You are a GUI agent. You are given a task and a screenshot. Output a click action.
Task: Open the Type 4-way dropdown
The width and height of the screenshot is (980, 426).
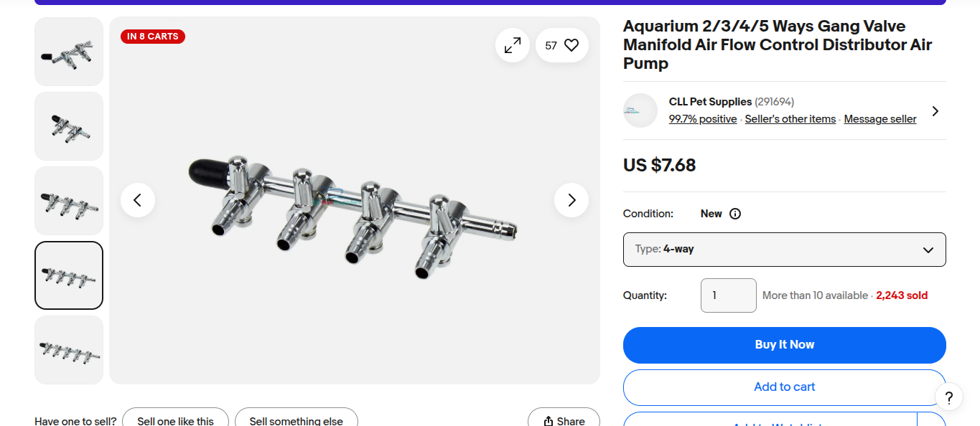[x=784, y=250]
